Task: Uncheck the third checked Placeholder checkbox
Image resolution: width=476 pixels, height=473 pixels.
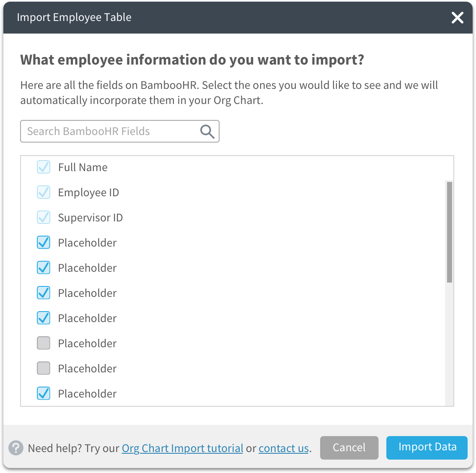Action: (44, 293)
